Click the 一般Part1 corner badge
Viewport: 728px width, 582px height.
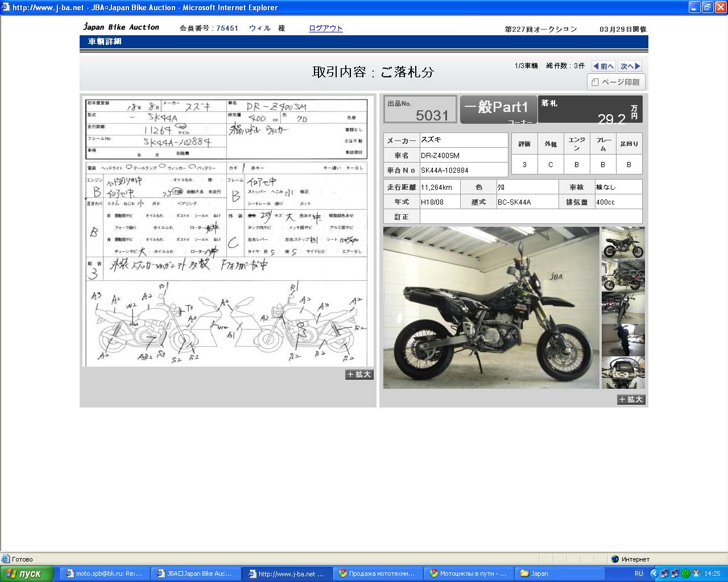pos(498,109)
